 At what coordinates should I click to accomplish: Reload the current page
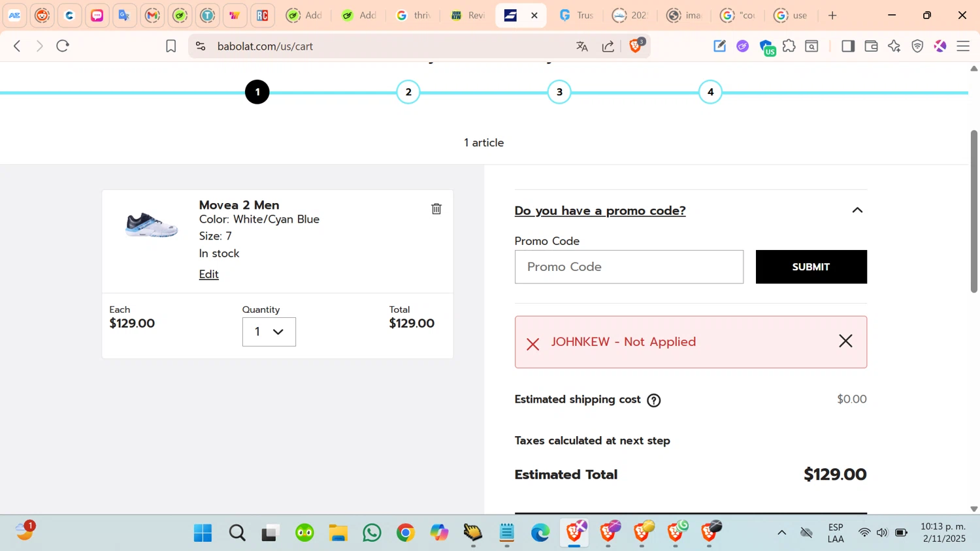click(63, 46)
